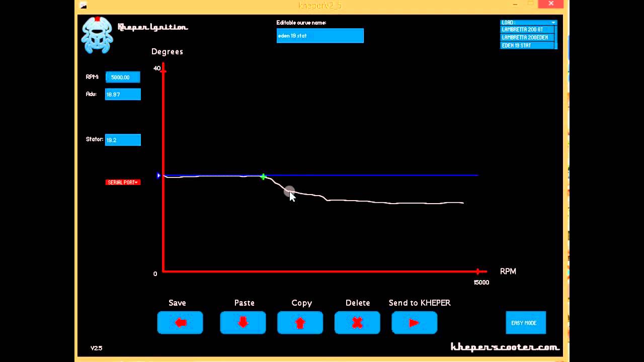Click the 15000 RPM axis label
This screenshot has height=362, width=644.
481,283
